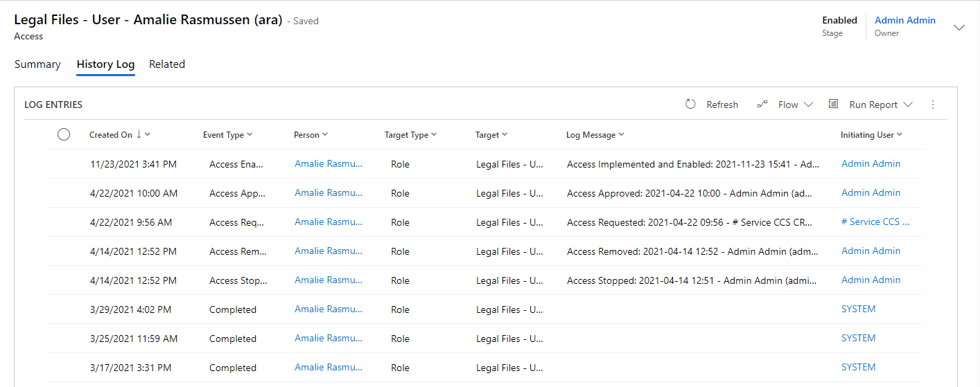This screenshot has width=980, height=387.
Task: Switch to the Summary tab
Action: [x=37, y=64]
